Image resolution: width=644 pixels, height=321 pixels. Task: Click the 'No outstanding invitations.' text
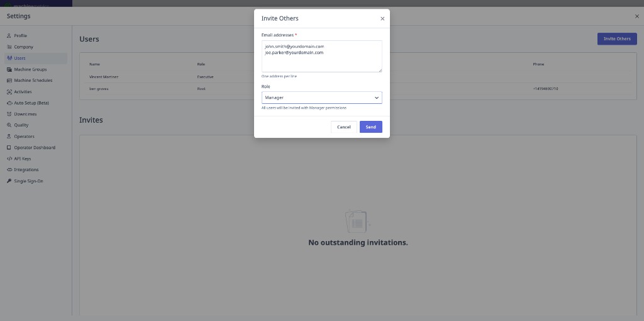[358, 242]
